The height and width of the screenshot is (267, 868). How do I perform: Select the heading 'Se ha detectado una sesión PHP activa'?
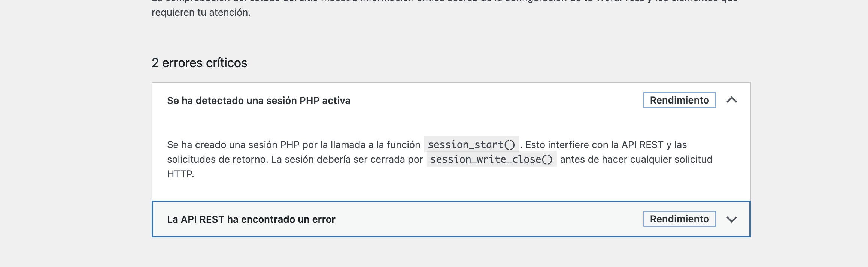(259, 100)
